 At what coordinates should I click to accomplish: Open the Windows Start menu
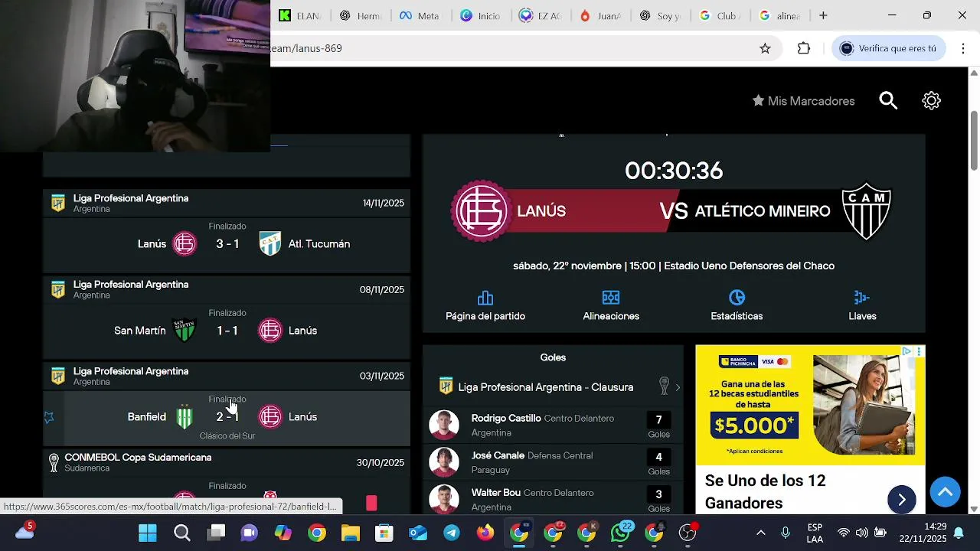(x=148, y=533)
